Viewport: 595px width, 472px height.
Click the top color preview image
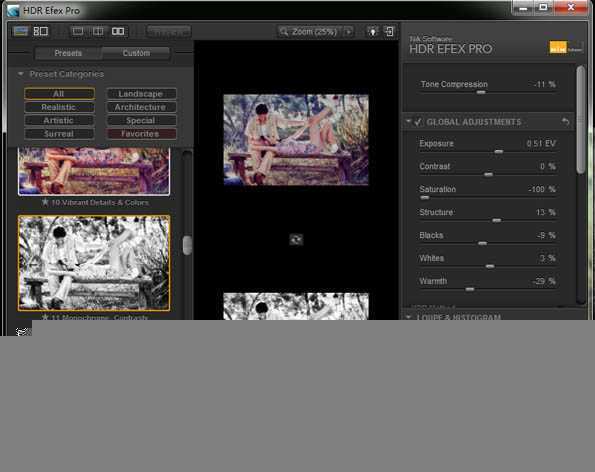click(x=296, y=140)
